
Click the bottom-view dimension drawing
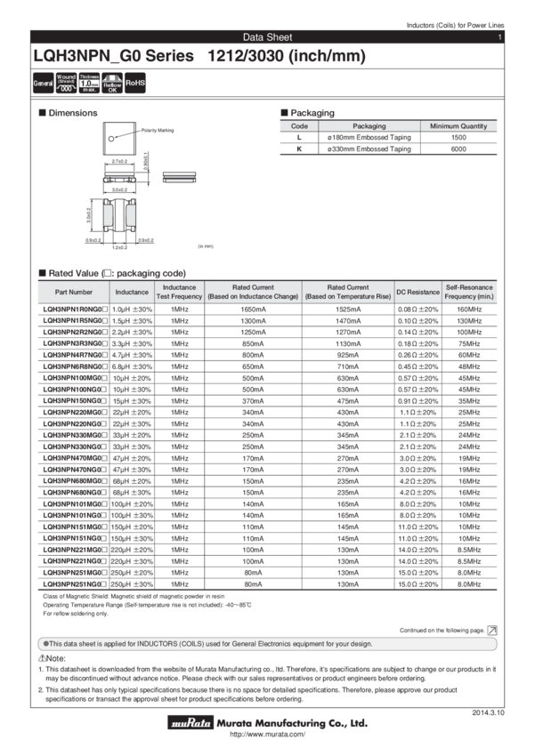(119, 216)
